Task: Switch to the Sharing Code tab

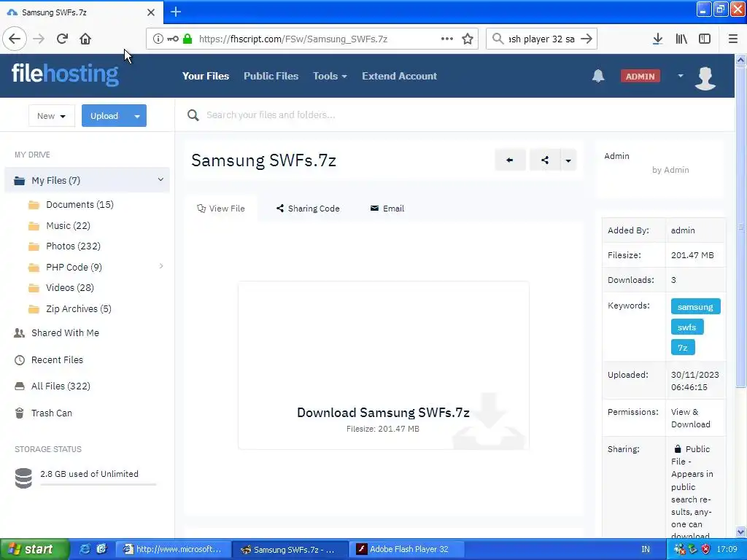Action: [x=308, y=209]
